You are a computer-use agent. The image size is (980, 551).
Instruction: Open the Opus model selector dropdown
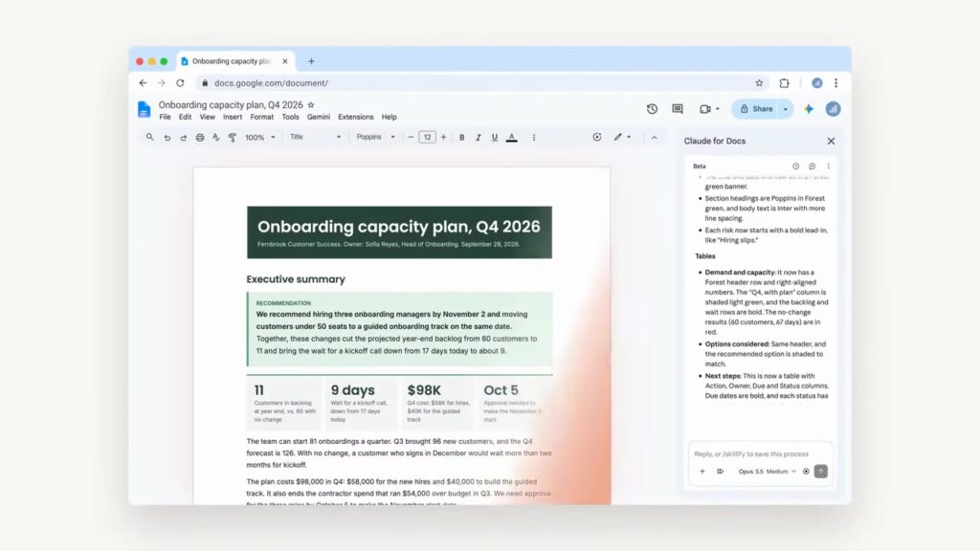(767, 472)
